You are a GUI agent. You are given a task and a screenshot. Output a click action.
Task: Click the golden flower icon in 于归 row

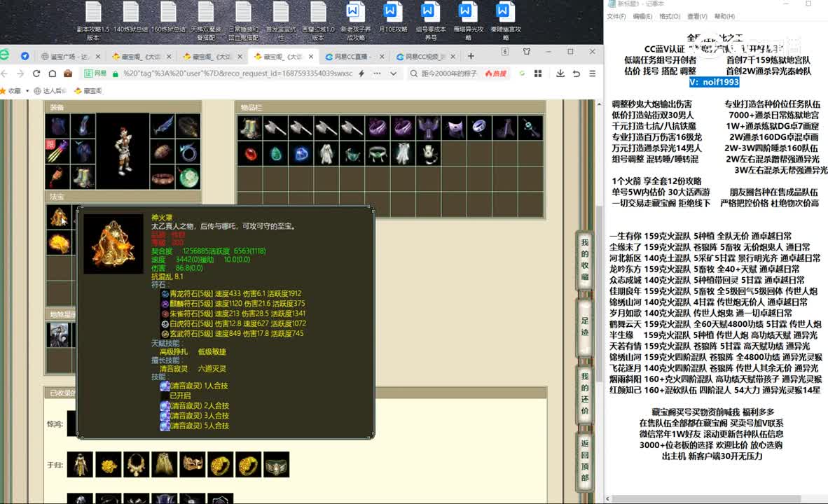(109, 464)
